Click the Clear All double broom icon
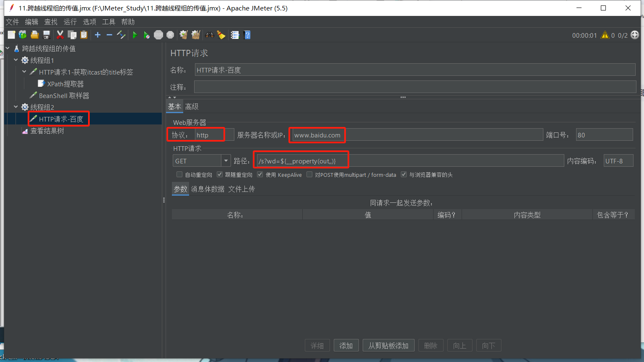Image resolution: width=644 pixels, height=362 pixels. coord(196,35)
